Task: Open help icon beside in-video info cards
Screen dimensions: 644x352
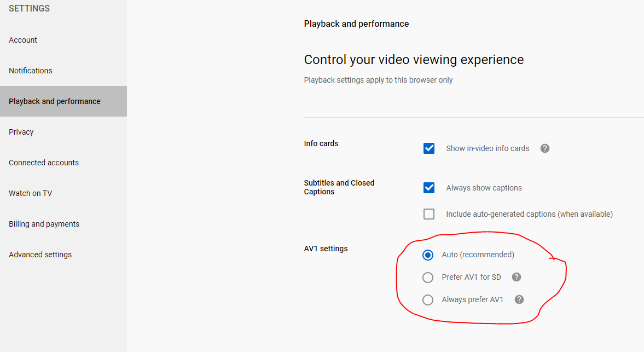Action: (x=544, y=148)
